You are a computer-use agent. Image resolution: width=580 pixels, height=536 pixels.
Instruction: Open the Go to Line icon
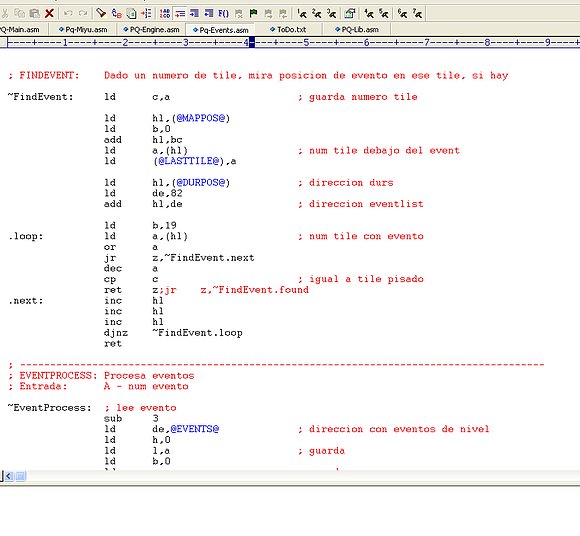(x=146, y=14)
